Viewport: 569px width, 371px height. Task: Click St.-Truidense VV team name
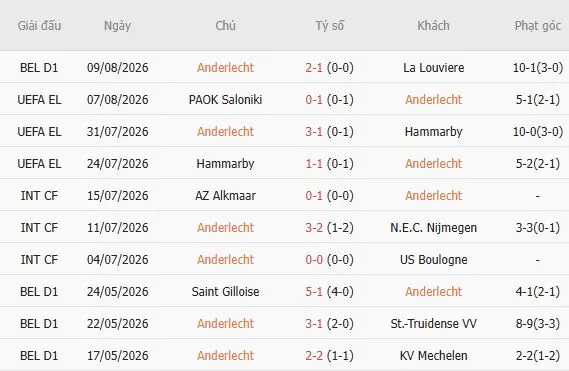coord(434,323)
